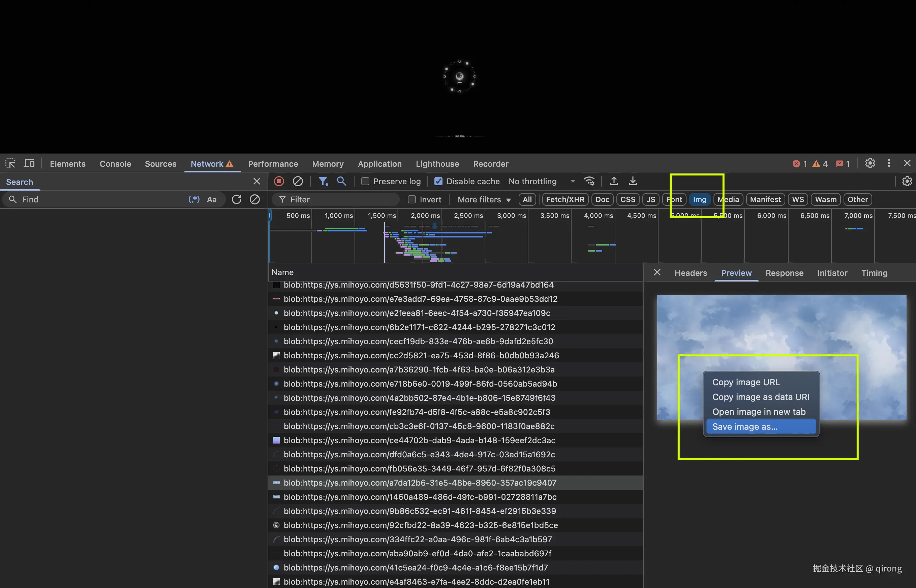Stop recording the network log
This screenshot has height=588, width=916.
(279, 182)
